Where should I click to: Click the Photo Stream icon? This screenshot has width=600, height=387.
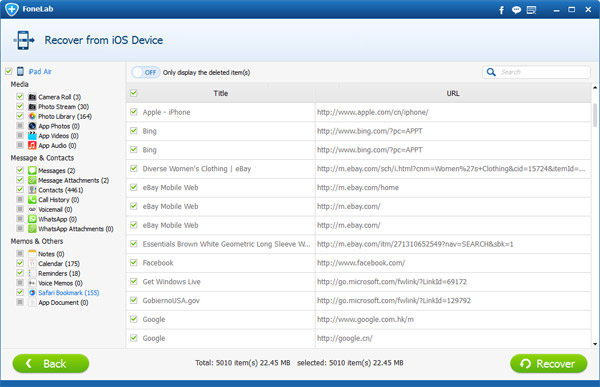pyautogui.click(x=32, y=106)
